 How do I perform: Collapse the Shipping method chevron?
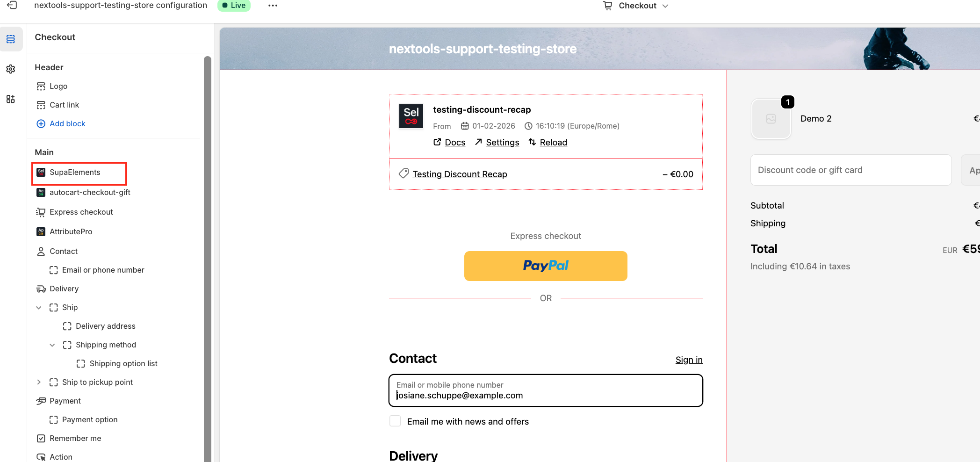tap(52, 345)
